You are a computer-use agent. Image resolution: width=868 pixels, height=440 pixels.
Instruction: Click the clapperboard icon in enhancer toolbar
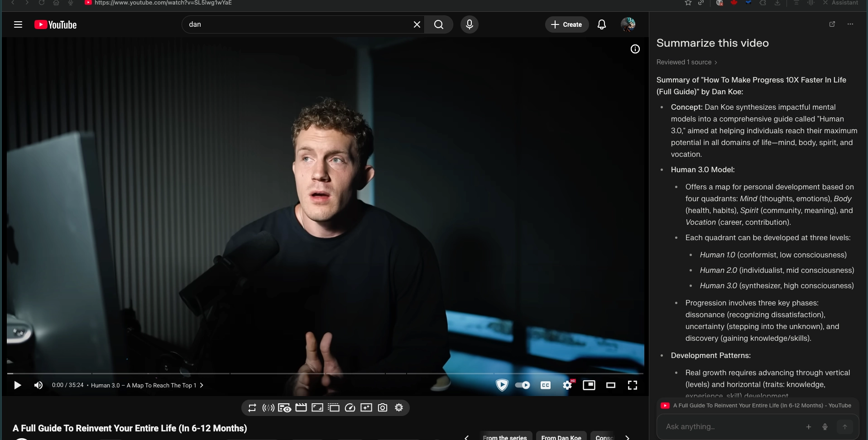pos(301,408)
